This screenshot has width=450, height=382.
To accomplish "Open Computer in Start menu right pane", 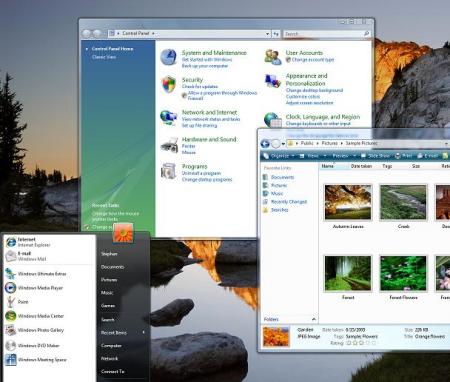I will 111,346.
